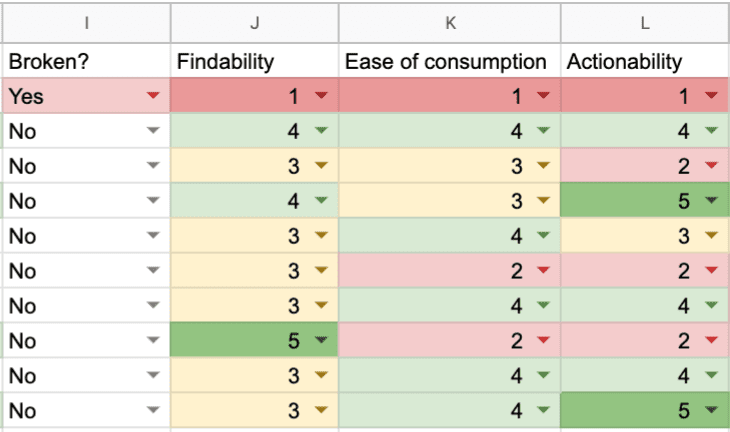
Task: Click the "Broken?" header cell
Action: [x=85, y=61]
